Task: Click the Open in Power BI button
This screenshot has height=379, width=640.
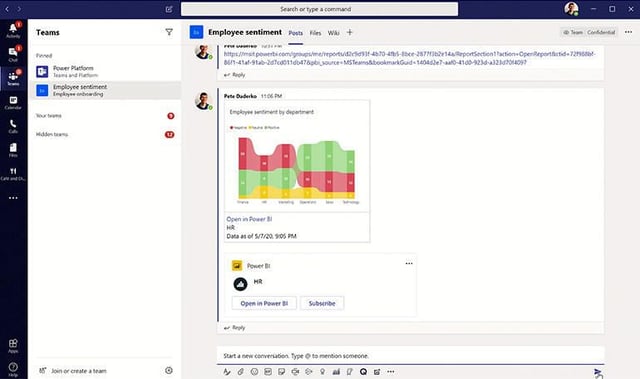Action: point(264,304)
